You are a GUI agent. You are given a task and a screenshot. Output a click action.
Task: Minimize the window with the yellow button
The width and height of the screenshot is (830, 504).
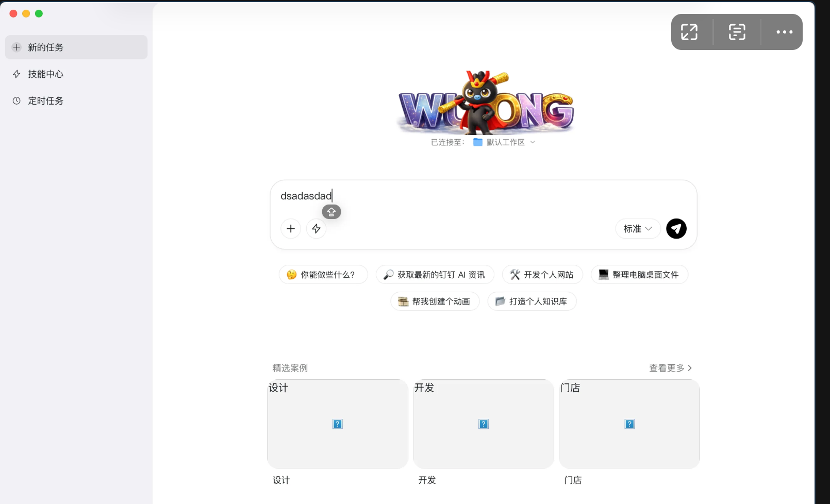tap(26, 13)
